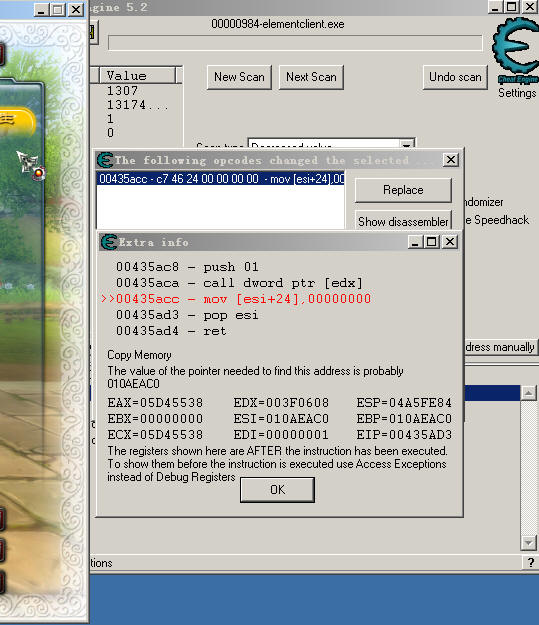Click the Replace button
Screen dimensions: 539x625
[x=403, y=190]
